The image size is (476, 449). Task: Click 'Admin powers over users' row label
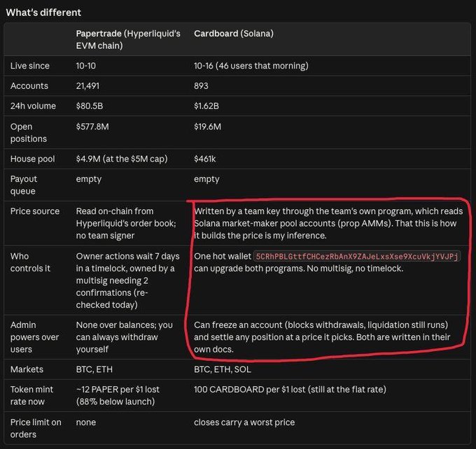coord(34,337)
